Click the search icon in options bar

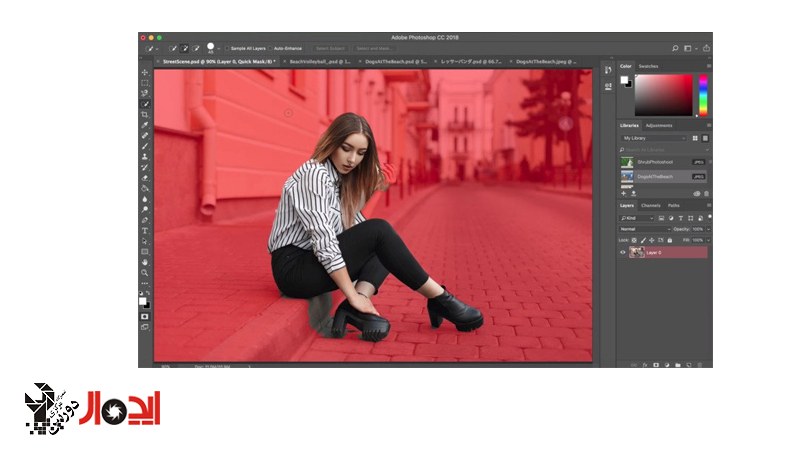click(675, 47)
